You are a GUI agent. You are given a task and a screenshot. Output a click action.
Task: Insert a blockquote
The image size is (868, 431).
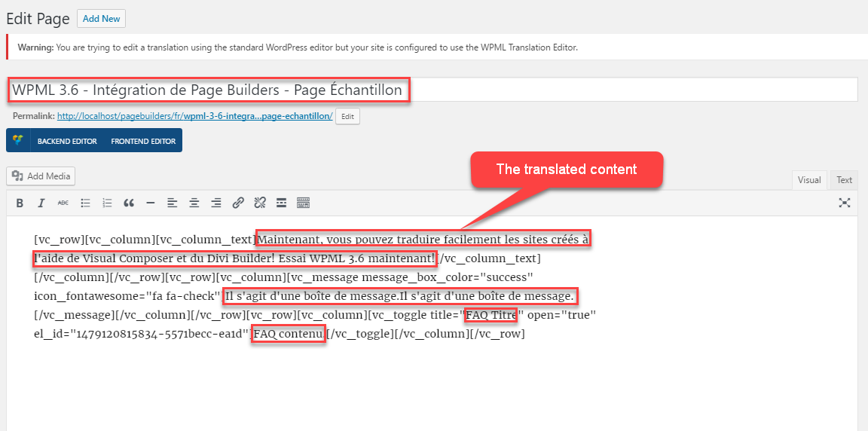click(x=129, y=203)
